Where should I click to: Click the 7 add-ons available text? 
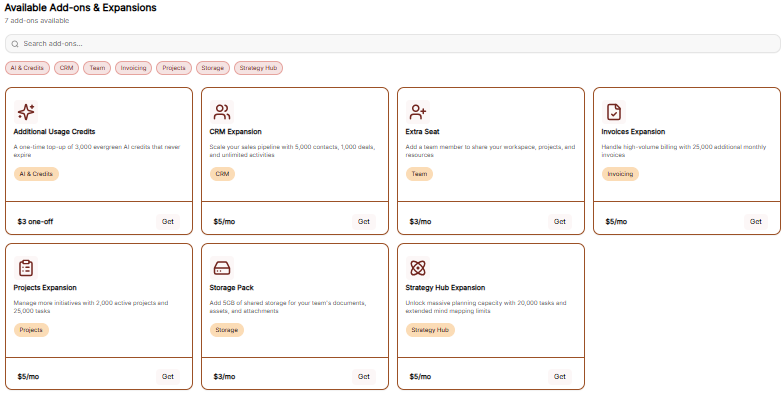pyautogui.click(x=37, y=21)
